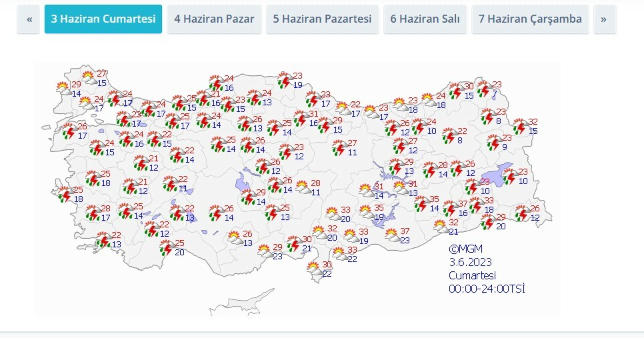This screenshot has height=338, width=644.
Task: Click the thunderstorm icon showing 30/21
Action: coord(294,243)
